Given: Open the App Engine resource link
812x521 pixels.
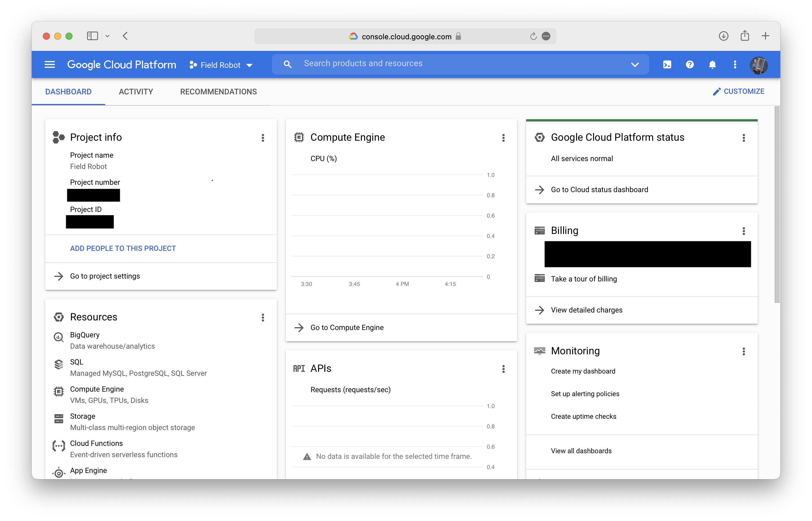Looking at the screenshot, I should [x=88, y=471].
